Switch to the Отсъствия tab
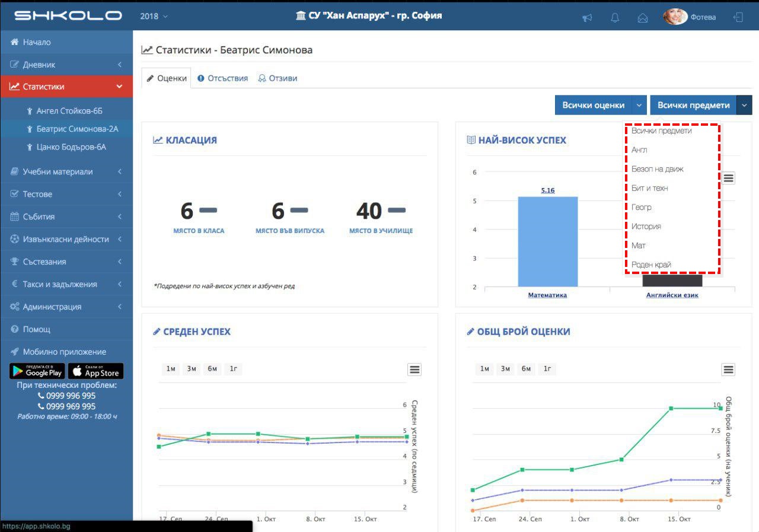Screen dimensions: 759x532 tap(222, 78)
